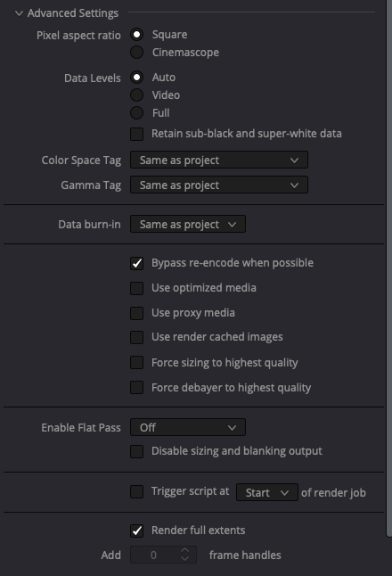Click the 'Add' label text
The width and height of the screenshot is (392, 576).
[x=110, y=555]
